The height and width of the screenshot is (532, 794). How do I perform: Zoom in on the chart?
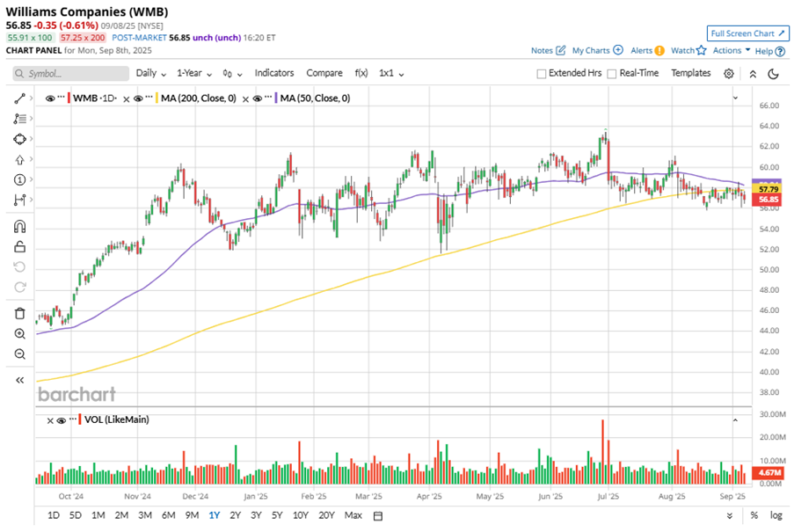[19, 333]
